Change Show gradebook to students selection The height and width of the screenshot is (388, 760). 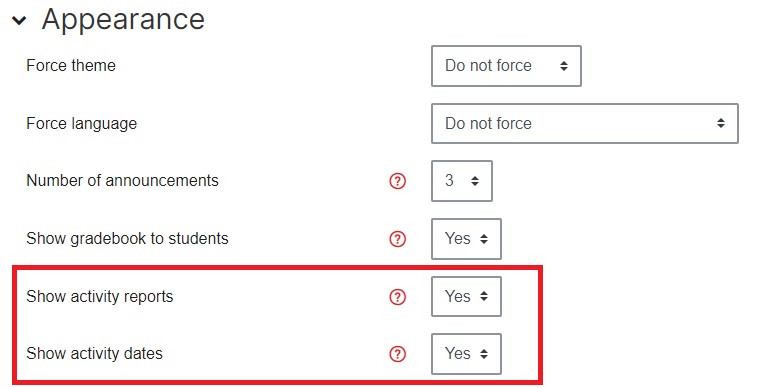point(466,239)
